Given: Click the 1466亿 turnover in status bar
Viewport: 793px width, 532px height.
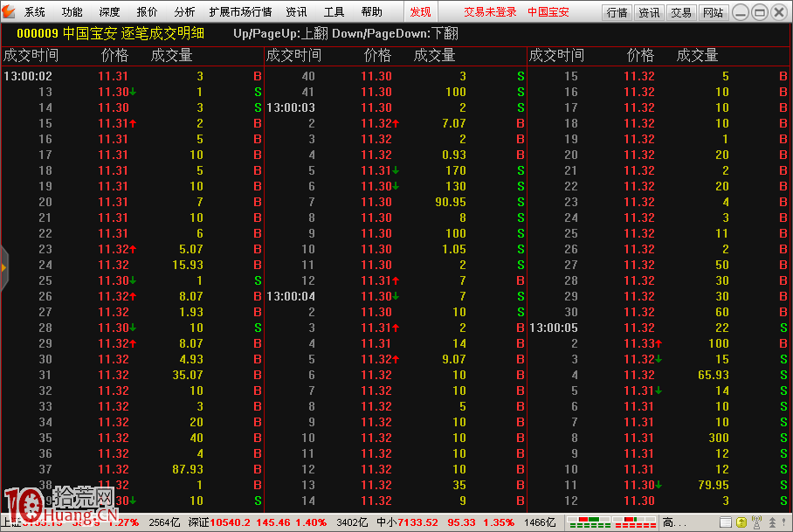Looking at the screenshot, I should click(x=540, y=522).
